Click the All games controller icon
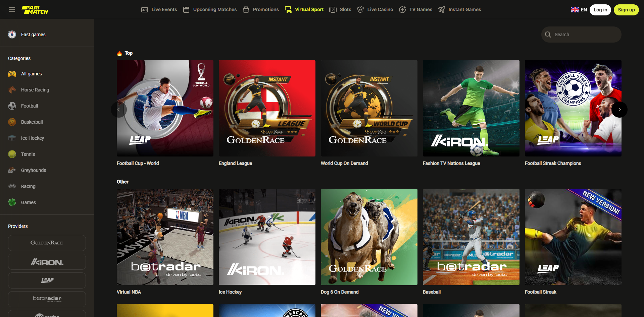 (x=12, y=74)
